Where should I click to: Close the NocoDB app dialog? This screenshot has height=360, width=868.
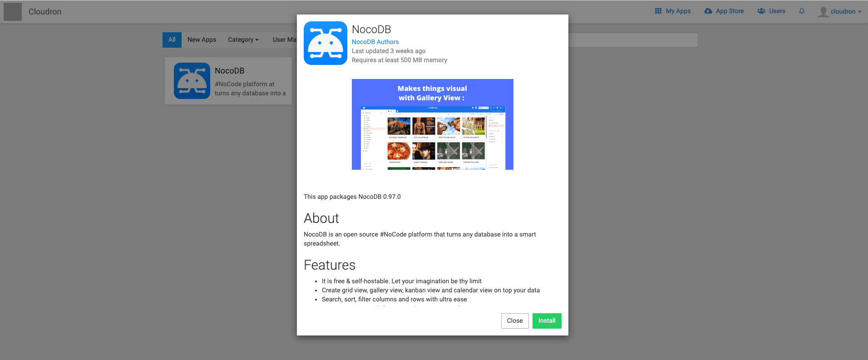514,321
